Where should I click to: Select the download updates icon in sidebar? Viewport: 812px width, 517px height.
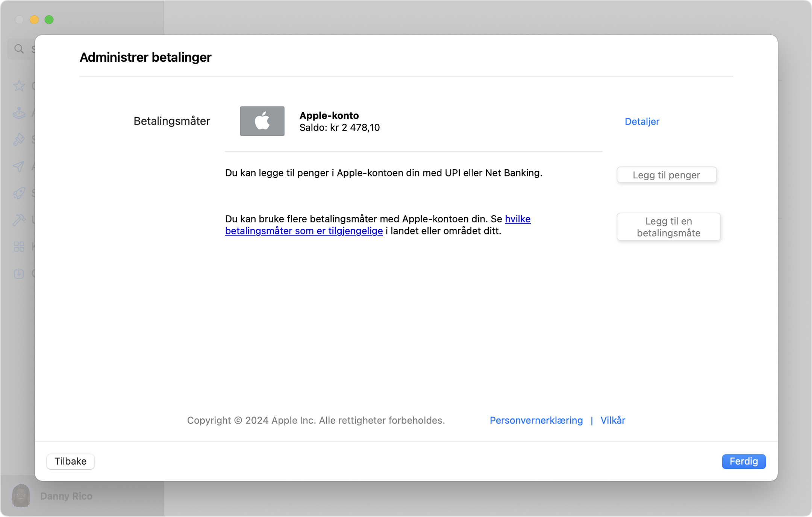(19, 273)
